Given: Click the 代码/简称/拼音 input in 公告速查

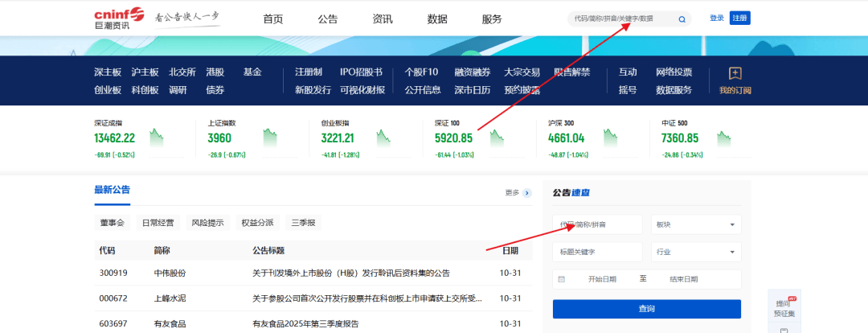Looking at the screenshot, I should (x=597, y=225).
